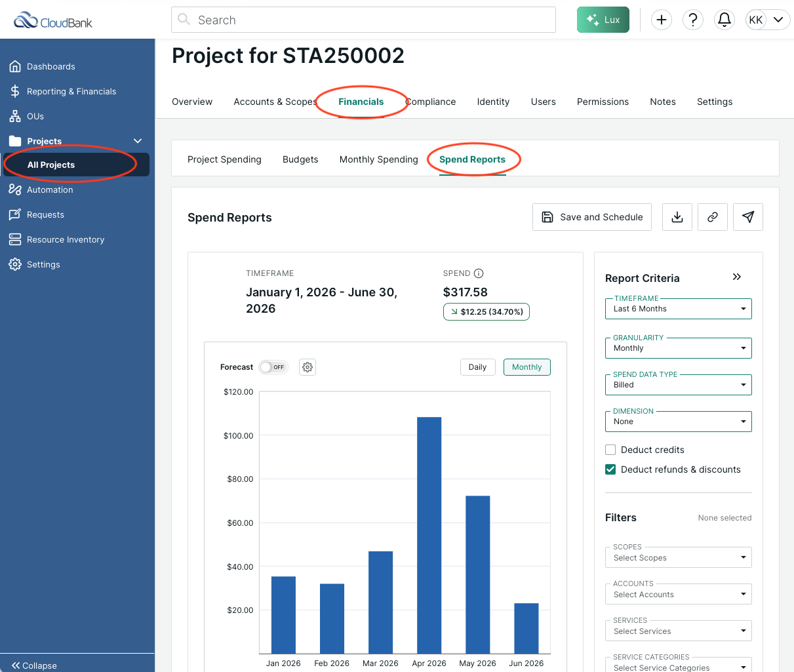
Task: Switch to the Overview tab
Action: [192, 102]
